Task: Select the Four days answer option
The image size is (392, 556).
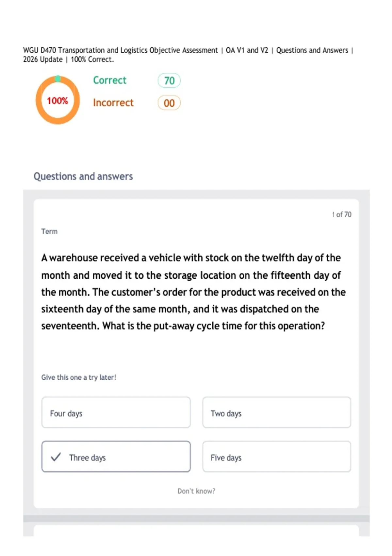Action: 116,412
